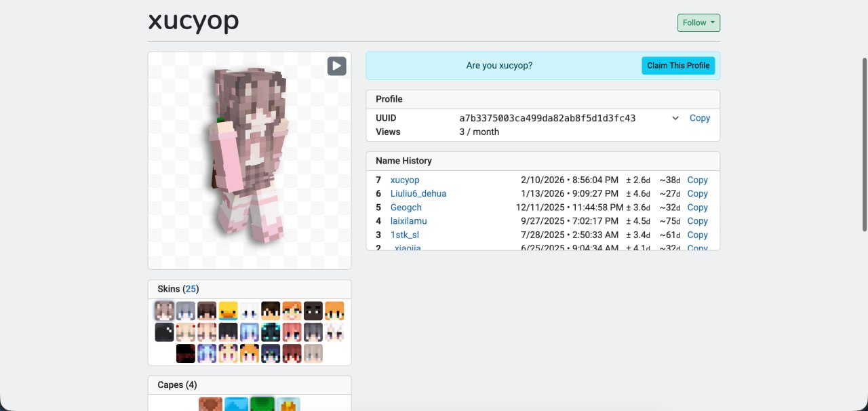Expand the UUID format chevron

coord(675,118)
